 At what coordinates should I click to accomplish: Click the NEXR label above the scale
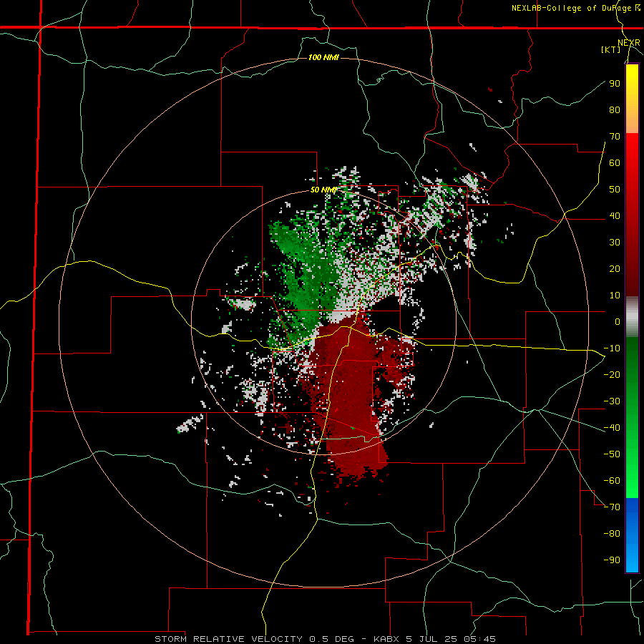629,43
